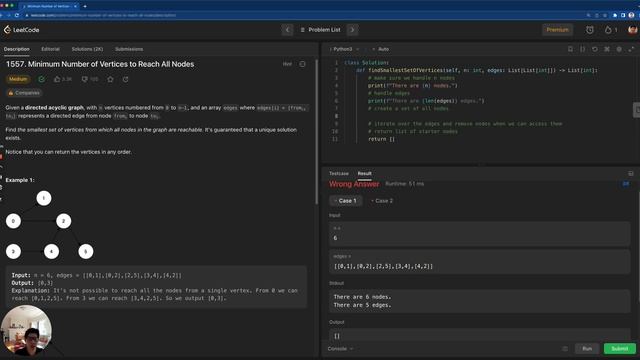The image size is (640, 360).
Task: Click the green solved checkmark icon
Action: [x=42, y=79]
